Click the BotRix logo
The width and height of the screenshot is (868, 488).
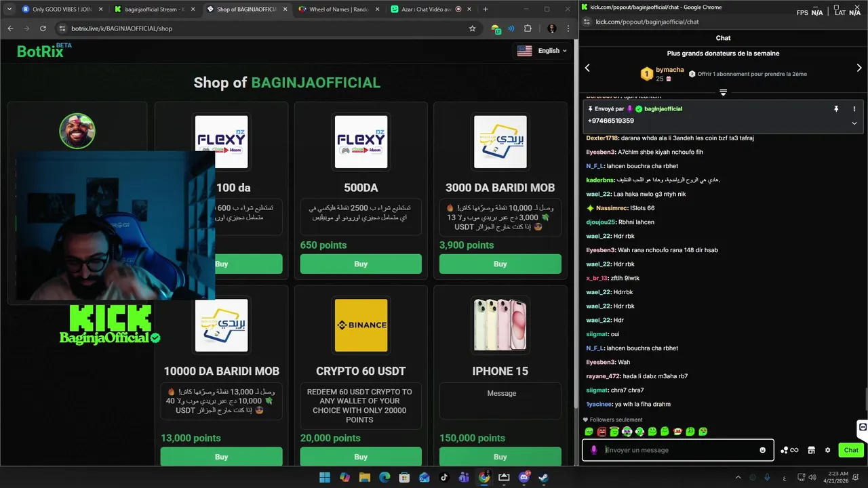tap(43, 51)
